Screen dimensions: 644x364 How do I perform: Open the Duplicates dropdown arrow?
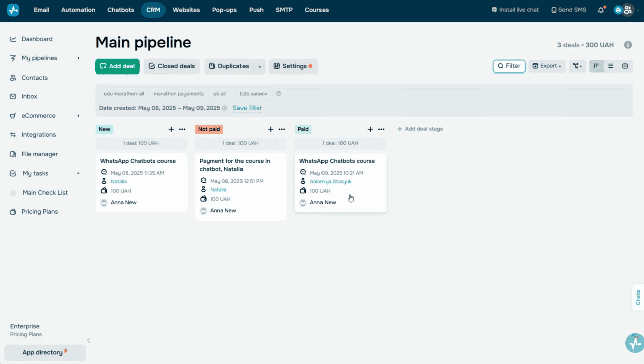260,66
